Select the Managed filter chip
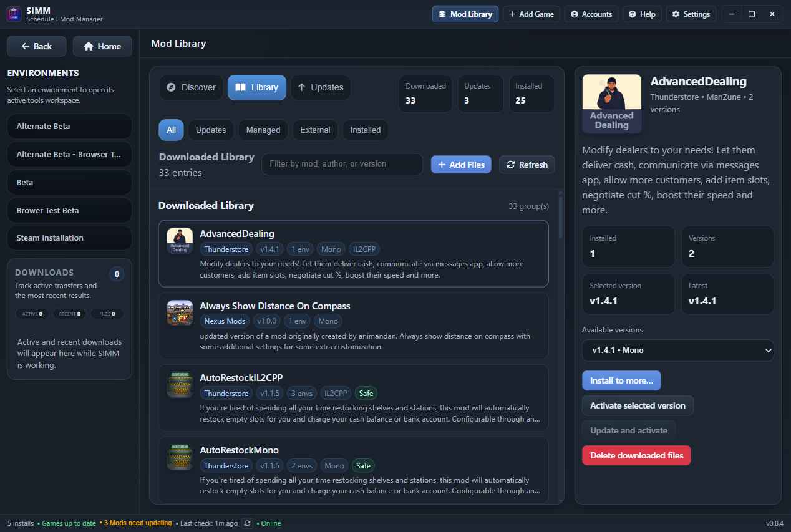 [x=263, y=130]
